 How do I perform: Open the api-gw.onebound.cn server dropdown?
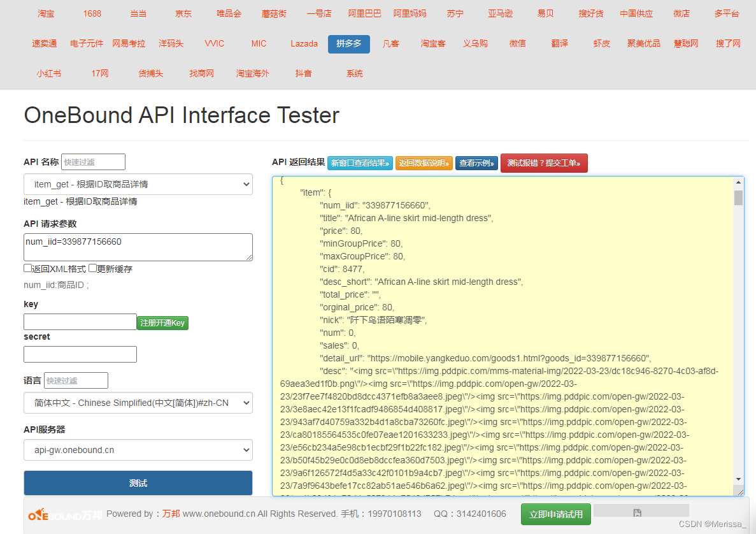click(x=138, y=450)
